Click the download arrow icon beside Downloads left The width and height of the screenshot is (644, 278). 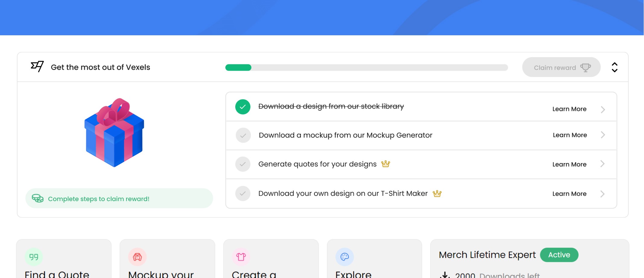coord(445,275)
